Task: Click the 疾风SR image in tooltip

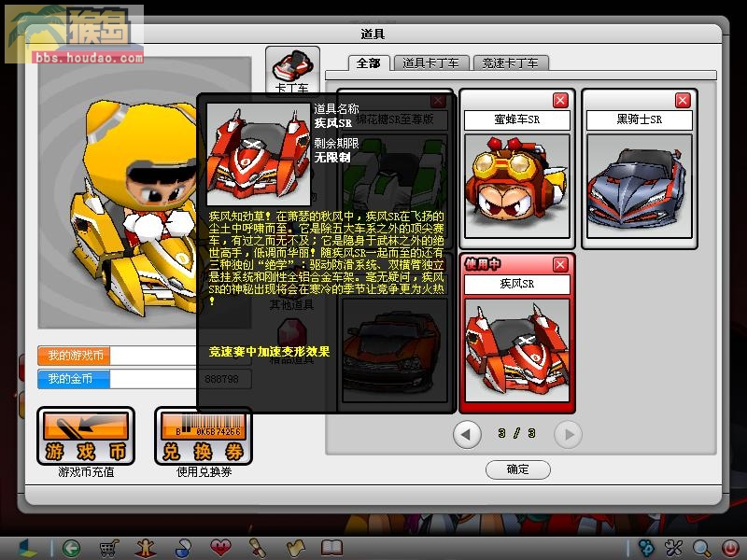Action: [259, 155]
